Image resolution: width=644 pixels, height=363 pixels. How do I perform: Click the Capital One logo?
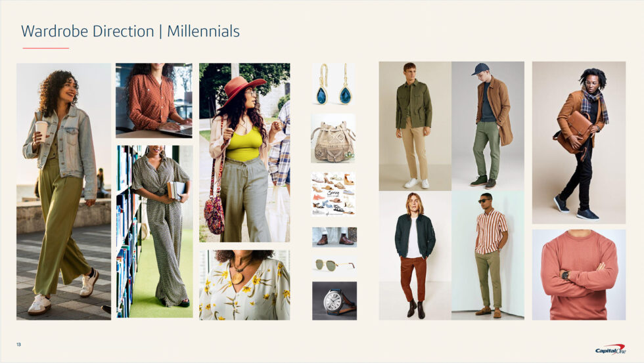click(610, 349)
